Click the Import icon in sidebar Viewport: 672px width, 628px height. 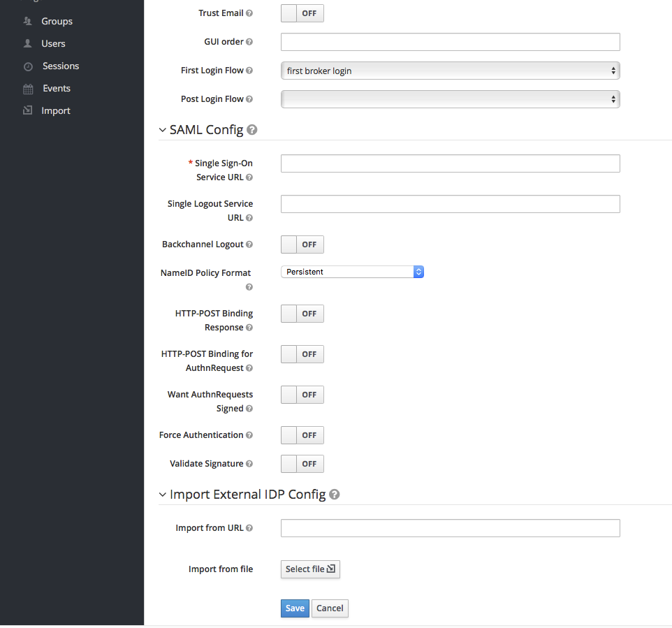click(28, 111)
